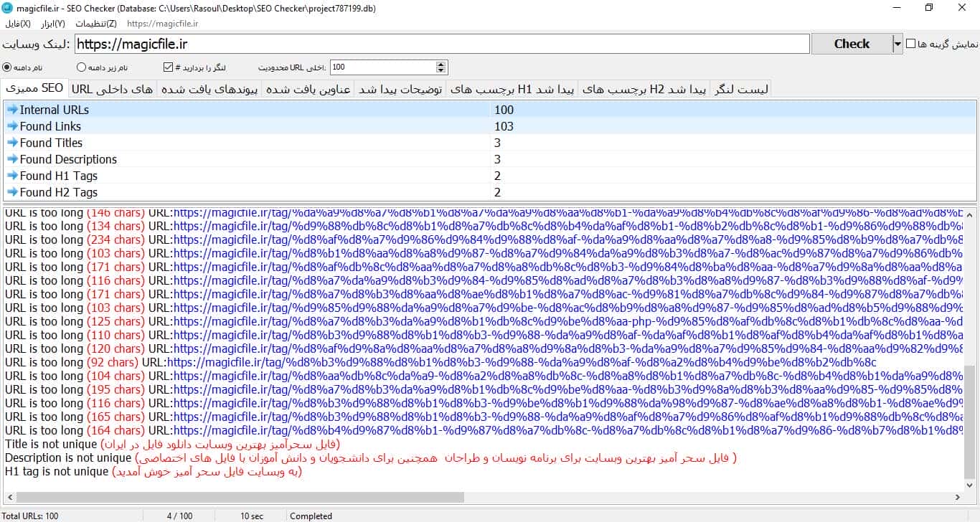This screenshot has height=522, width=980.
Task: Switch to the ممیزی SEO tab
Action: tap(34, 88)
